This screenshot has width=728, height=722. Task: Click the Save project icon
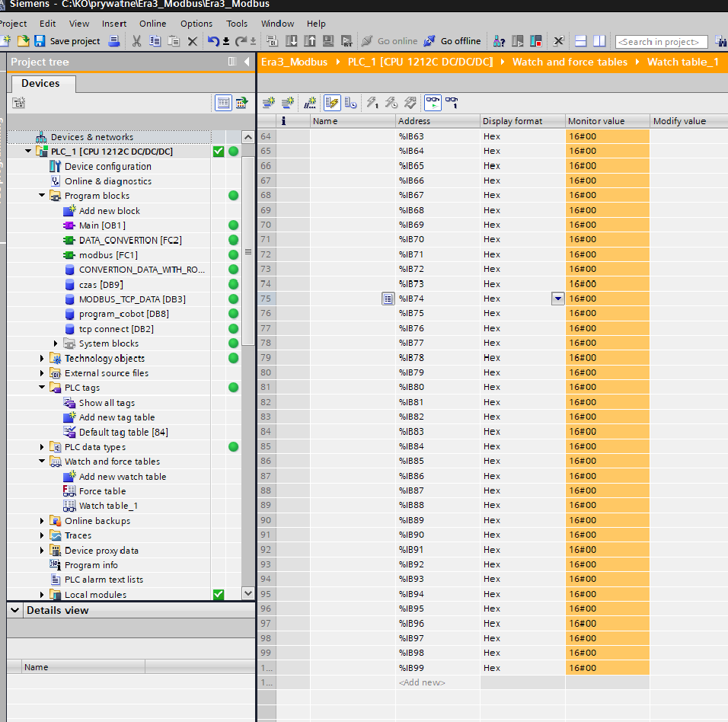coord(40,41)
